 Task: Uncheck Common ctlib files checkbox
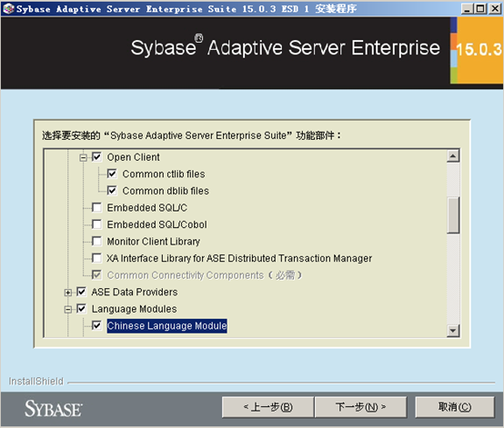112,174
